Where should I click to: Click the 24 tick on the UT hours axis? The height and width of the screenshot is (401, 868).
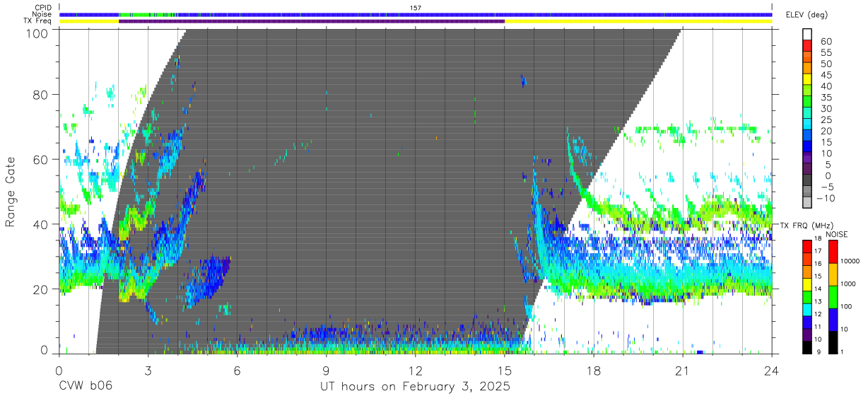click(x=772, y=370)
